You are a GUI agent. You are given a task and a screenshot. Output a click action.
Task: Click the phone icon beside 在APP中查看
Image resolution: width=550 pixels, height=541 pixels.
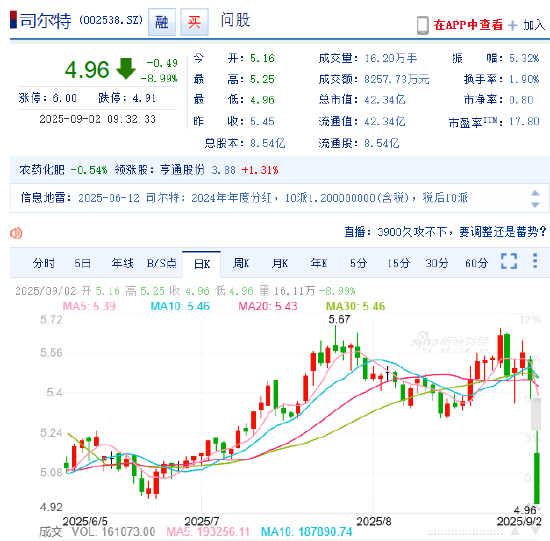click(423, 25)
